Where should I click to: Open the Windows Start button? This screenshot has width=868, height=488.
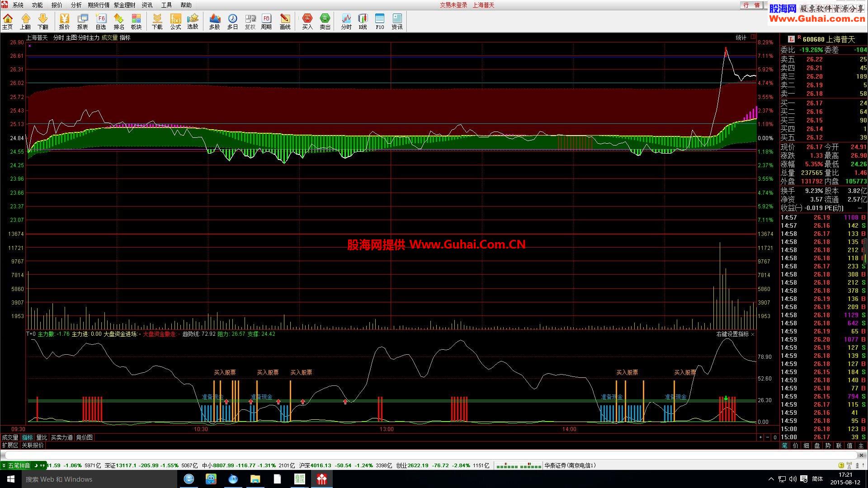coord(11,479)
